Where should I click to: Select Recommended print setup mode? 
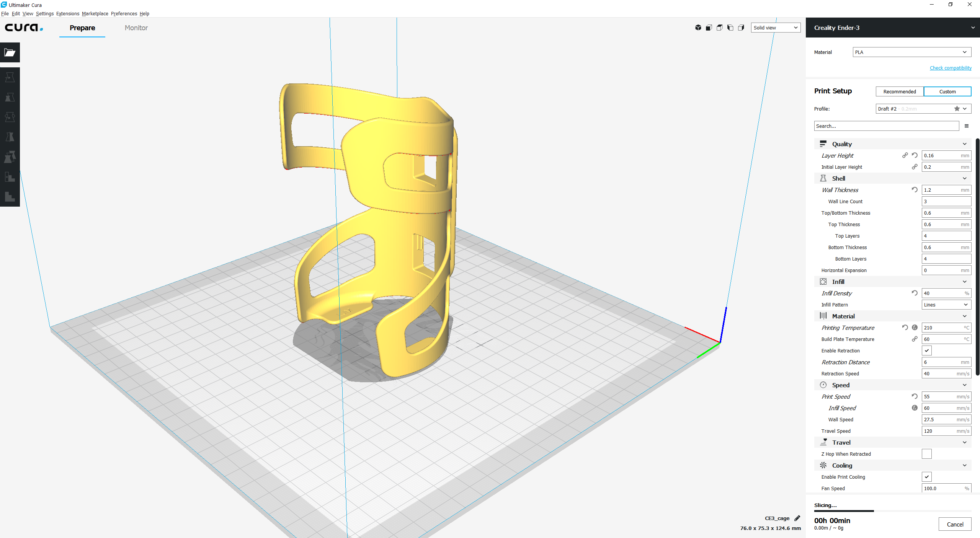coord(900,91)
